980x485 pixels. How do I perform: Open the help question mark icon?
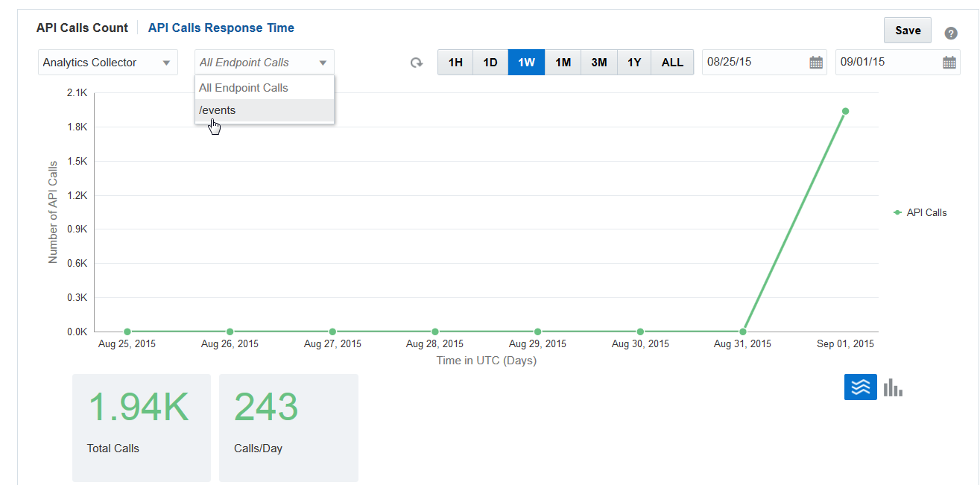[951, 33]
